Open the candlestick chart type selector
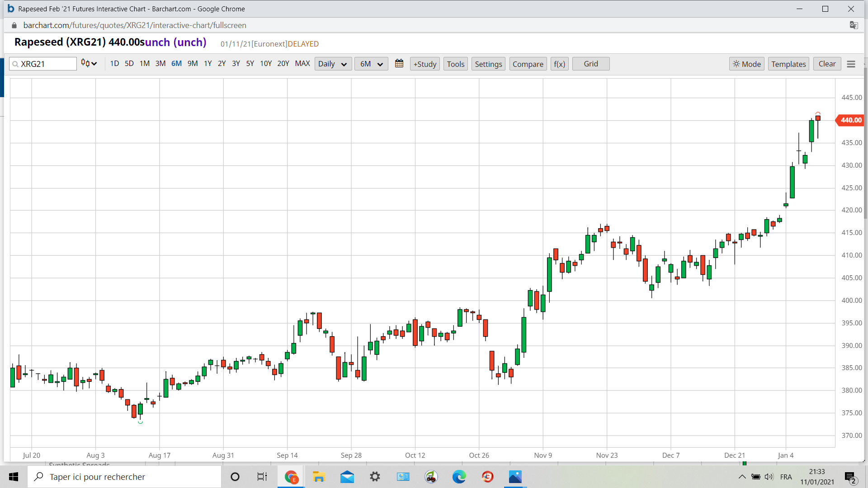The width and height of the screenshot is (868, 488). [89, 64]
